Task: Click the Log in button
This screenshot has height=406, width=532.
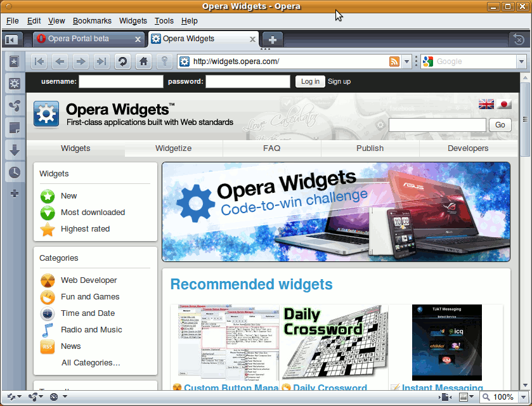Action: [x=310, y=81]
